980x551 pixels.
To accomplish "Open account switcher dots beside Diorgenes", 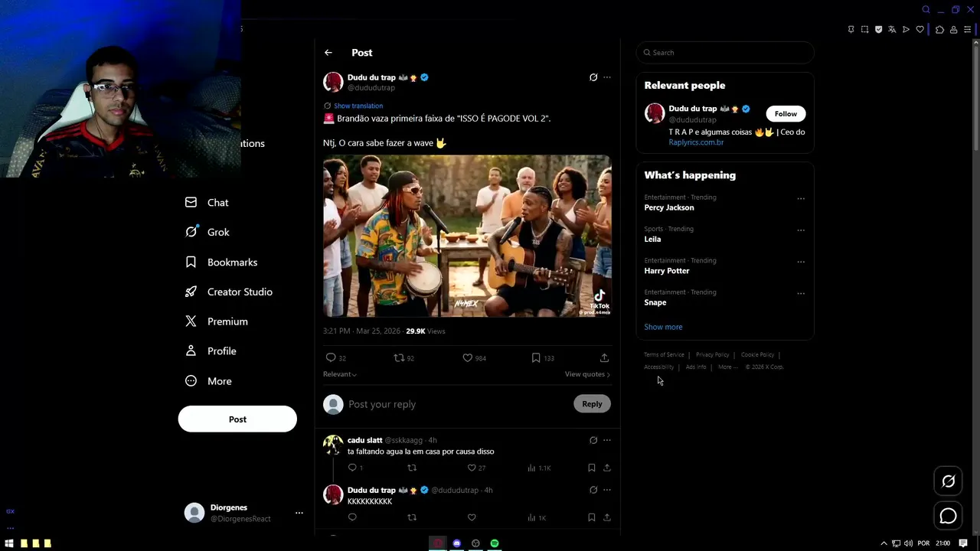I will point(299,513).
